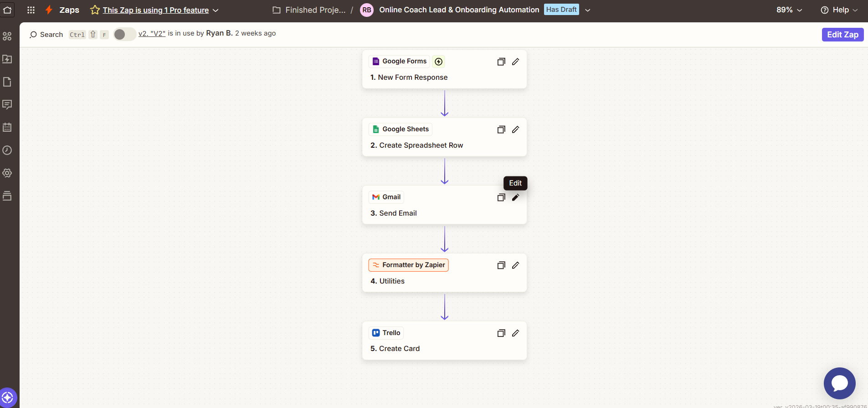Click the Gmail app badge
Screen dimensions: 868x408
coord(386,197)
